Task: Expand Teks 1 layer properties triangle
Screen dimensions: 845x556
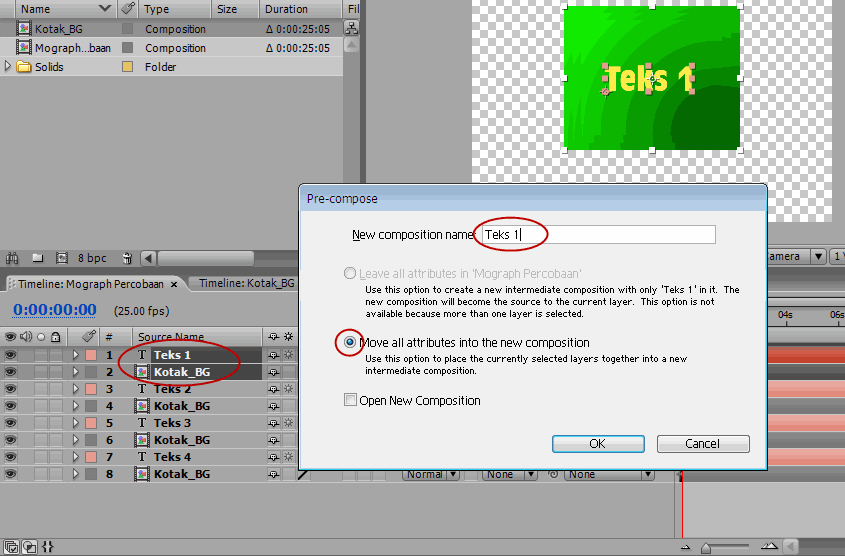Action: tap(75, 355)
